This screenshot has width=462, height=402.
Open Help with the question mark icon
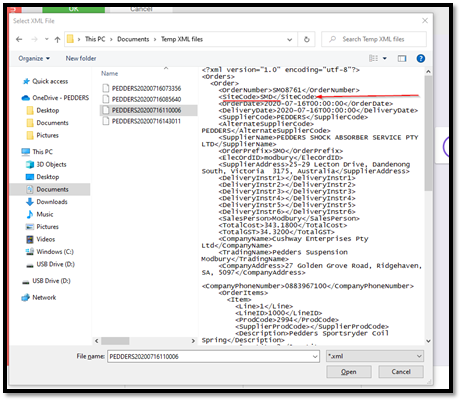421,58
